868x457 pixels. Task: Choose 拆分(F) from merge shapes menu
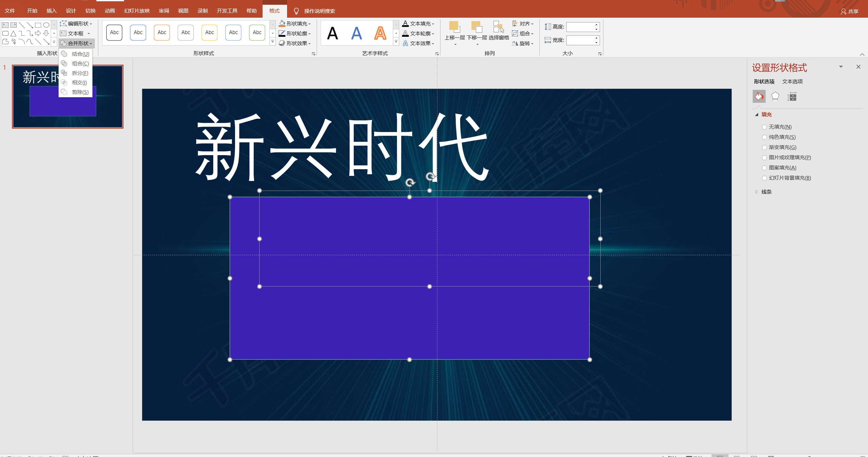[x=76, y=73]
